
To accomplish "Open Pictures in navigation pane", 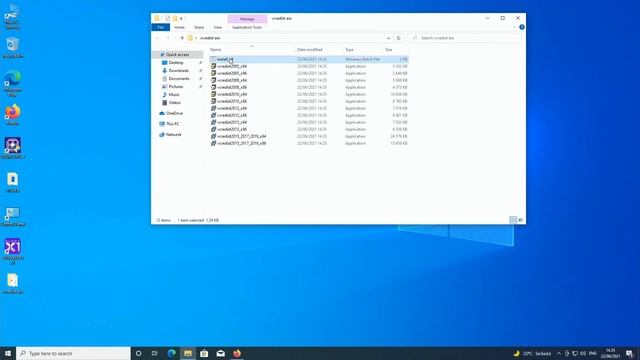I will click(176, 87).
